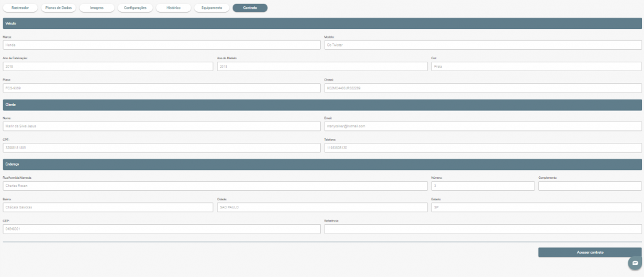Viewport: 644px width, 277px height.
Task: Open the chat widget icon
Action: point(635,263)
